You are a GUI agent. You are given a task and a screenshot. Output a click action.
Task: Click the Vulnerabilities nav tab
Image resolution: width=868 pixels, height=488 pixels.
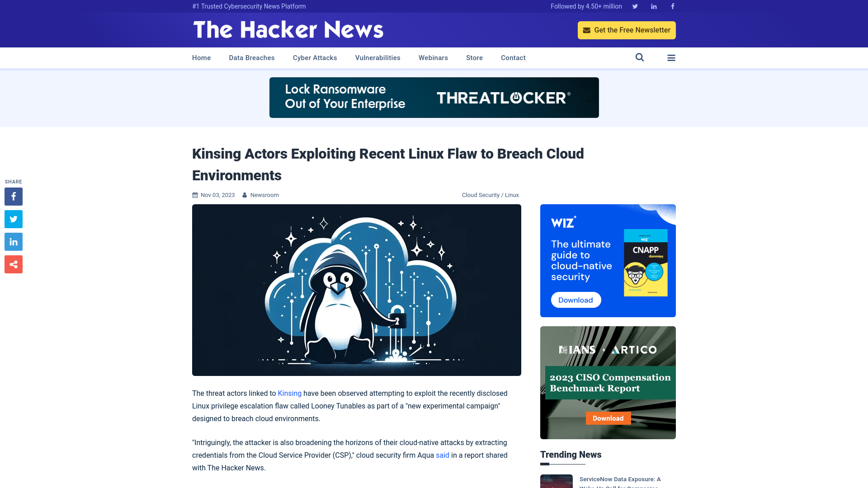(377, 57)
